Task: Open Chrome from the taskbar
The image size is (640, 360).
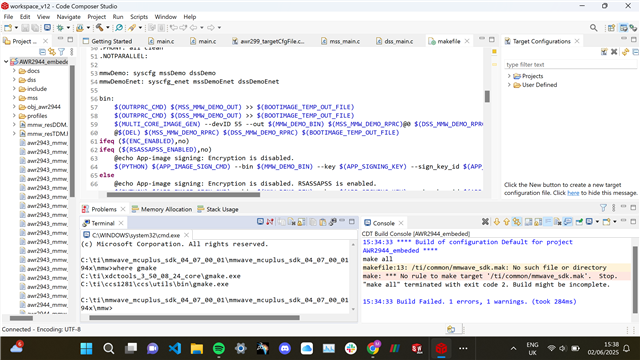Action: (x=373, y=348)
